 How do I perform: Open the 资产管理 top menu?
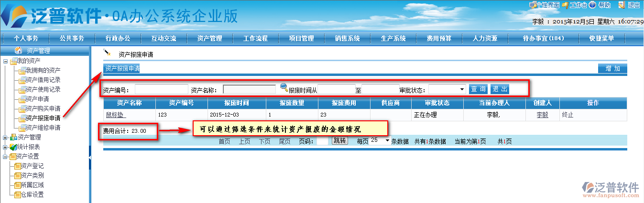[209, 39]
